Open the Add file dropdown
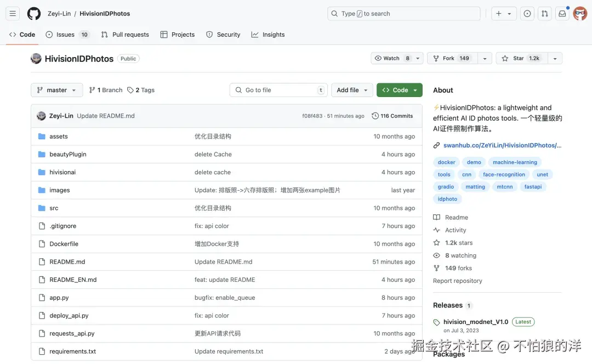 (352, 90)
